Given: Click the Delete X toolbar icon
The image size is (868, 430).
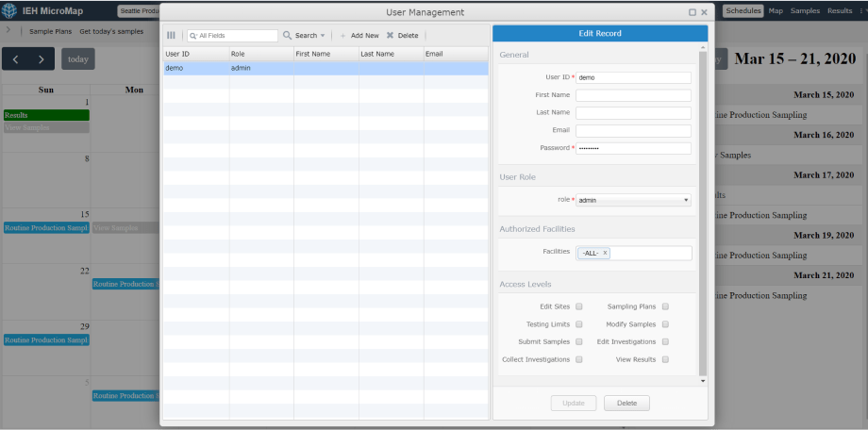Looking at the screenshot, I should pos(390,36).
